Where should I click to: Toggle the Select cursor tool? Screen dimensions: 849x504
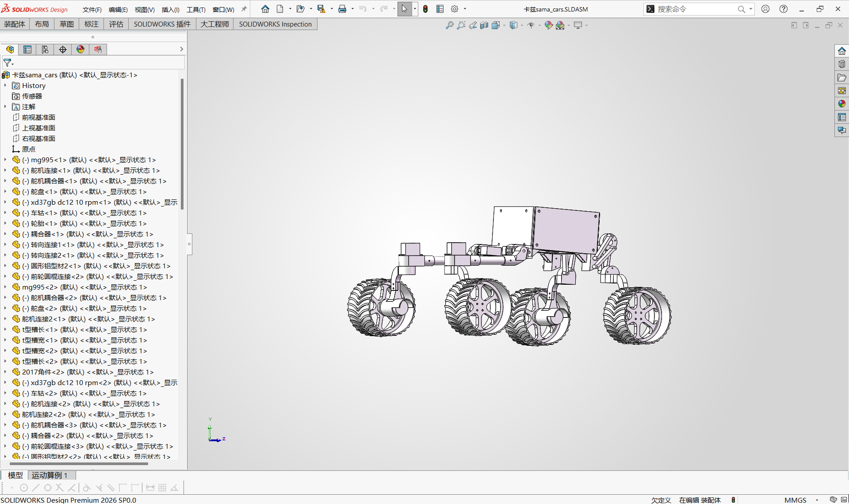(x=404, y=9)
